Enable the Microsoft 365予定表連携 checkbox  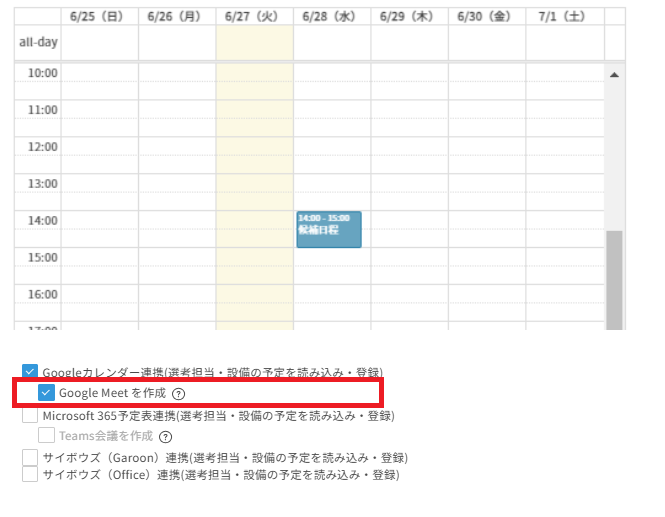coord(30,416)
